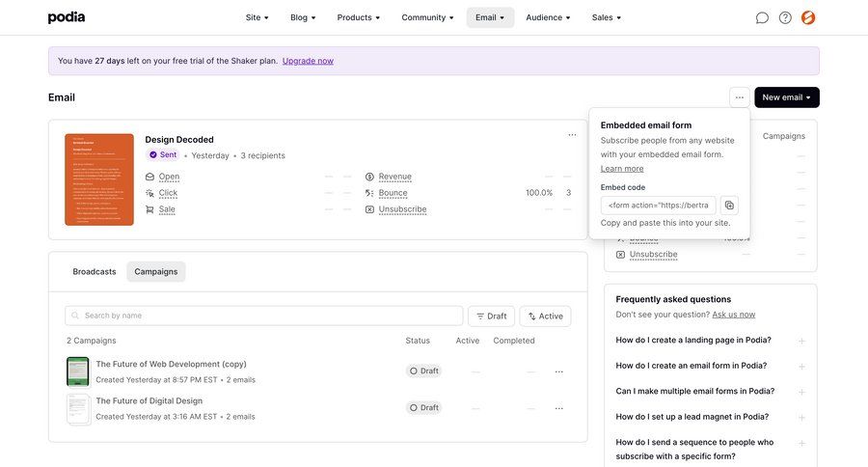Open the orange Design Decoded email thumbnail
Viewport: 868px width, 467px height.
(x=99, y=179)
